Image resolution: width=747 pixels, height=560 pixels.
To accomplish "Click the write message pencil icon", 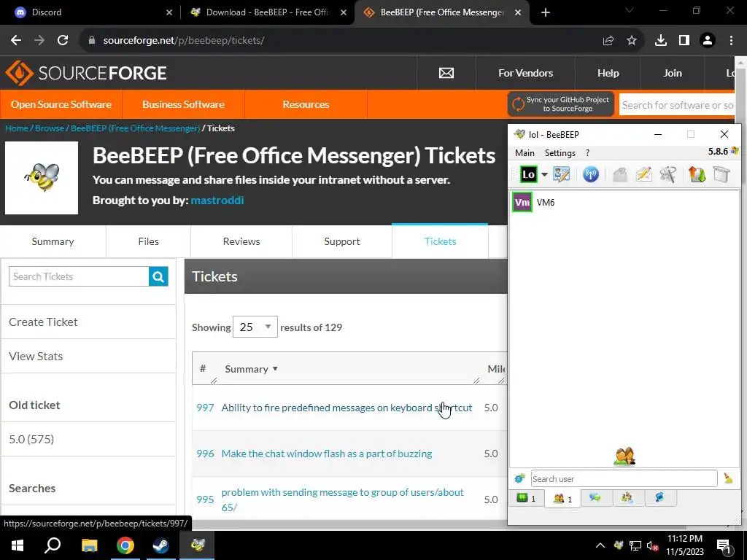I will tap(643, 174).
